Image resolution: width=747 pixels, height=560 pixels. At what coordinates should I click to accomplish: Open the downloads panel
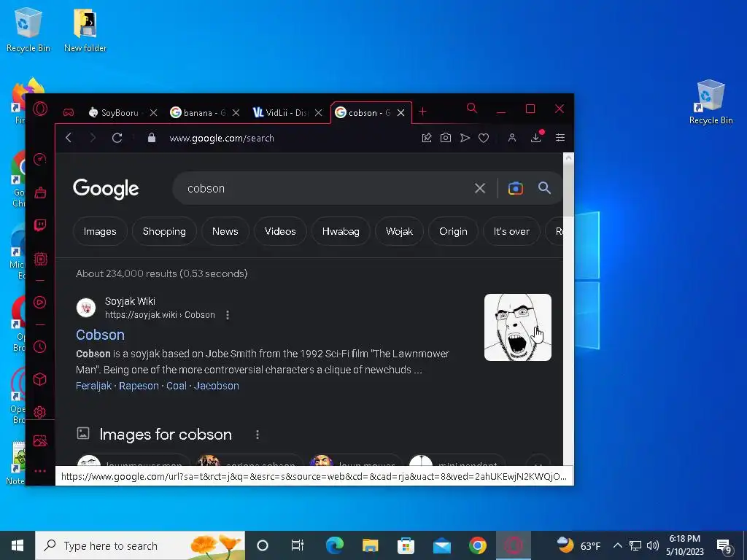(x=536, y=138)
